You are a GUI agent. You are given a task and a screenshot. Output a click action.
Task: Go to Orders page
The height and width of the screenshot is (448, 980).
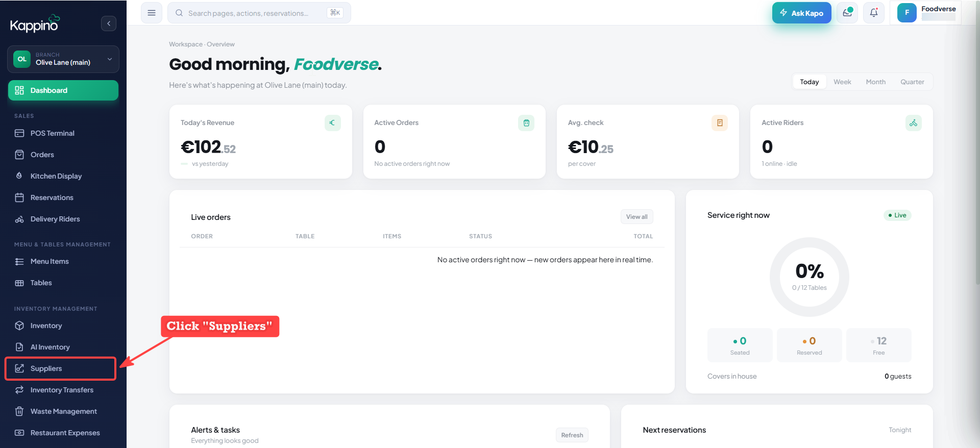[63, 155]
